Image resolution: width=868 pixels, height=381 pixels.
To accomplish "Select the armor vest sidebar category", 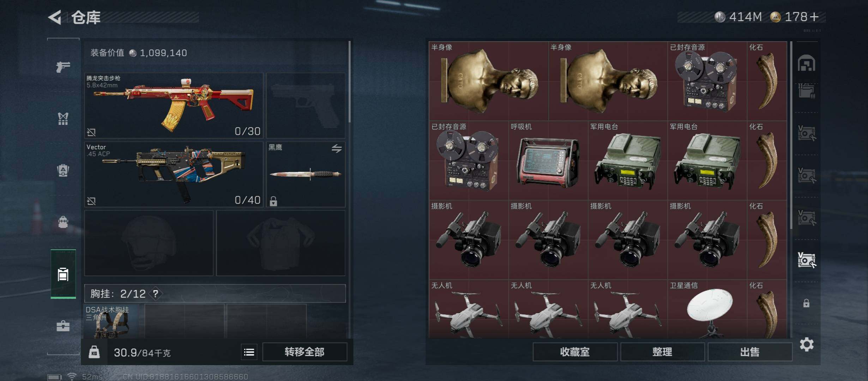I will pyautogui.click(x=63, y=119).
